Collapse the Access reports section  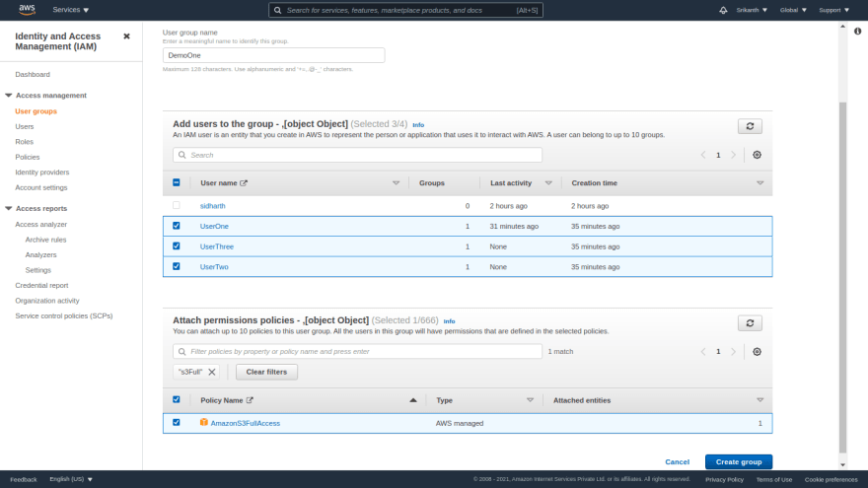(8, 209)
